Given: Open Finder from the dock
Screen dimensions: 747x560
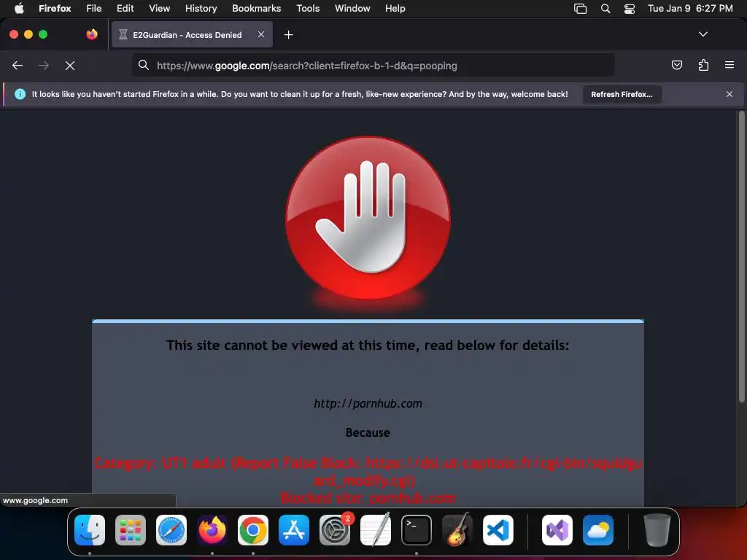Looking at the screenshot, I should pyautogui.click(x=90, y=530).
